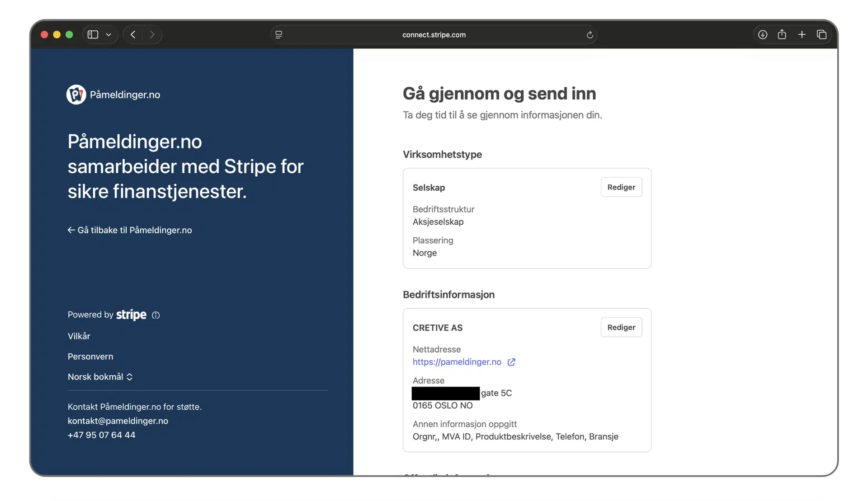Reload the page using the refresh icon
This screenshot has width=868, height=501.
(590, 35)
